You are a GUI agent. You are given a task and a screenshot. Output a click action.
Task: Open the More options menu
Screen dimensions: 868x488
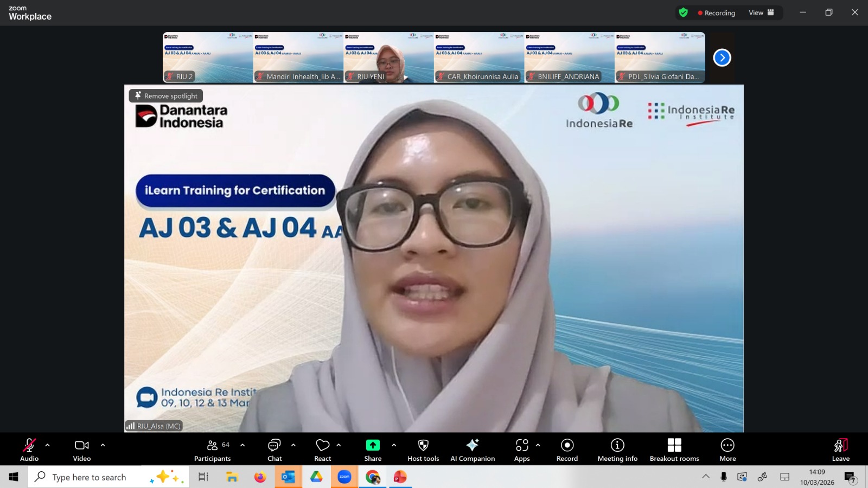727,450
